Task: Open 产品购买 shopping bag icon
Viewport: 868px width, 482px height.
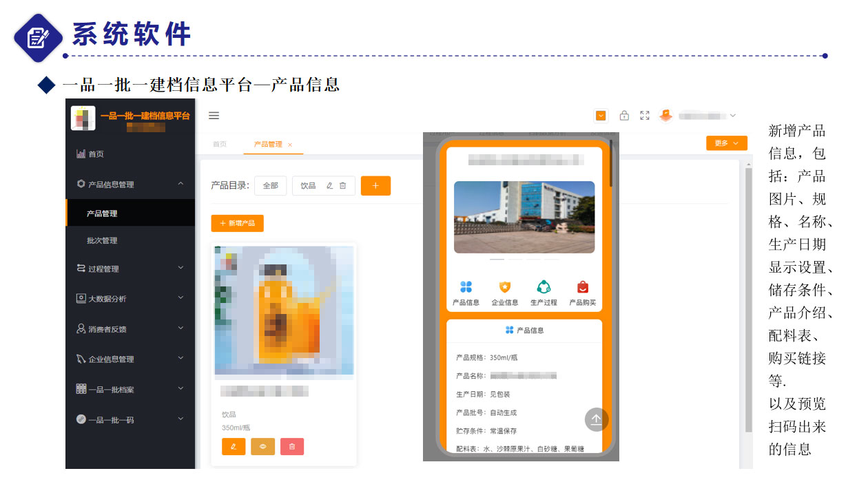Action: pyautogui.click(x=583, y=287)
